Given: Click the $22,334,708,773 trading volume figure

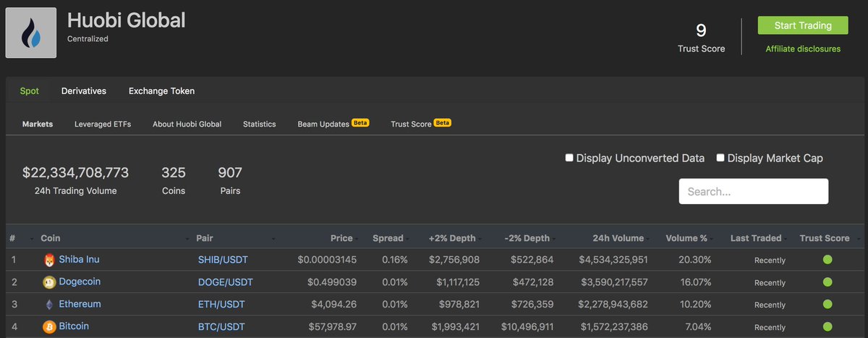Looking at the screenshot, I should click(x=75, y=173).
